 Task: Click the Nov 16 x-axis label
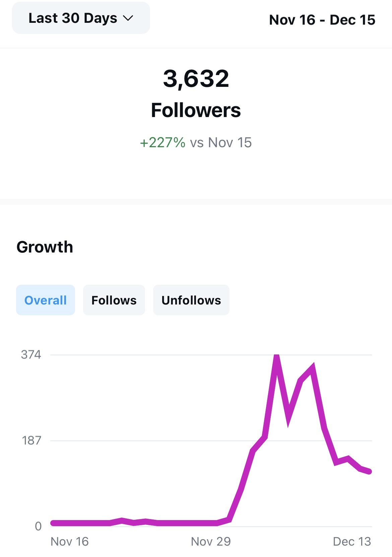click(69, 542)
